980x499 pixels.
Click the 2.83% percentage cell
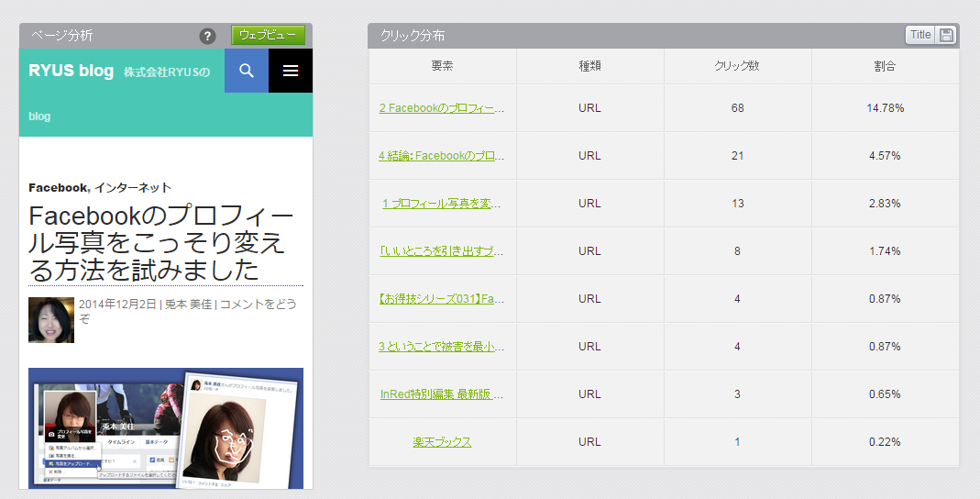point(885,204)
